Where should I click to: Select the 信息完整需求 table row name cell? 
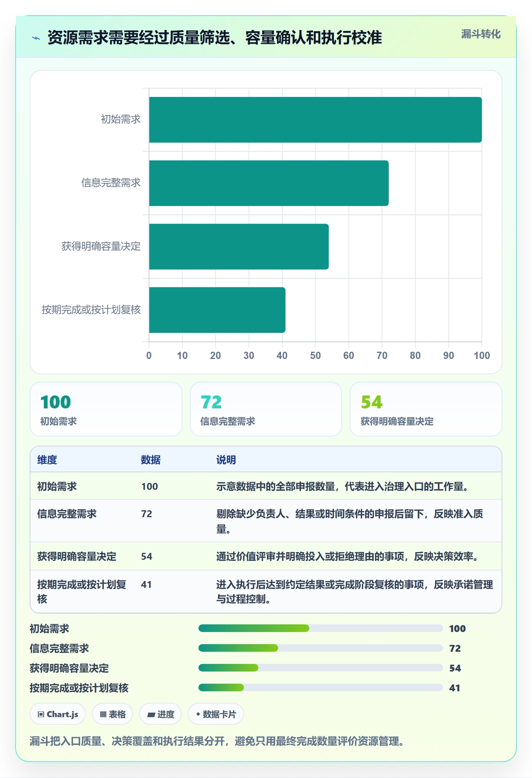(x=67, y=514)
